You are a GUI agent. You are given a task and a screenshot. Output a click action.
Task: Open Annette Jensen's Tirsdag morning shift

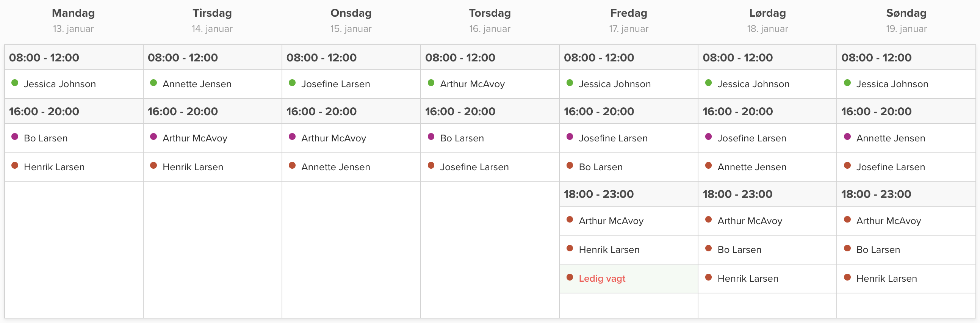[x=197, y=84]
